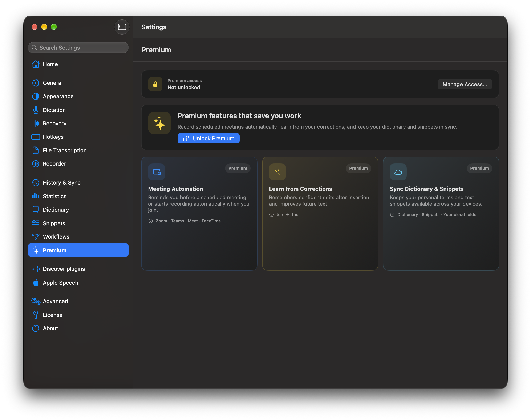The width and height of the screenshot is (531, 420).
Task: Focus the Search Settings field
Action: point(78,48)
